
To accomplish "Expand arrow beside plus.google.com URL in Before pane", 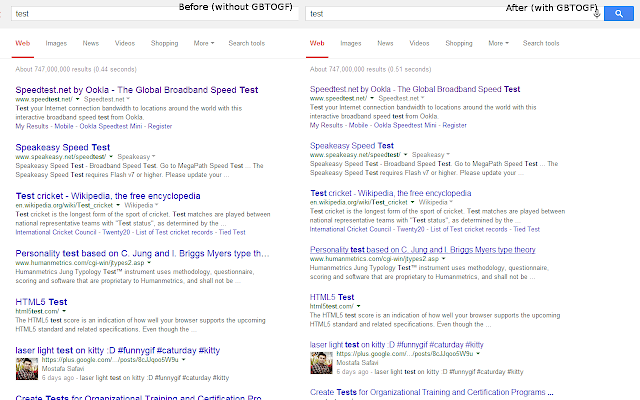I will [184, 360].
